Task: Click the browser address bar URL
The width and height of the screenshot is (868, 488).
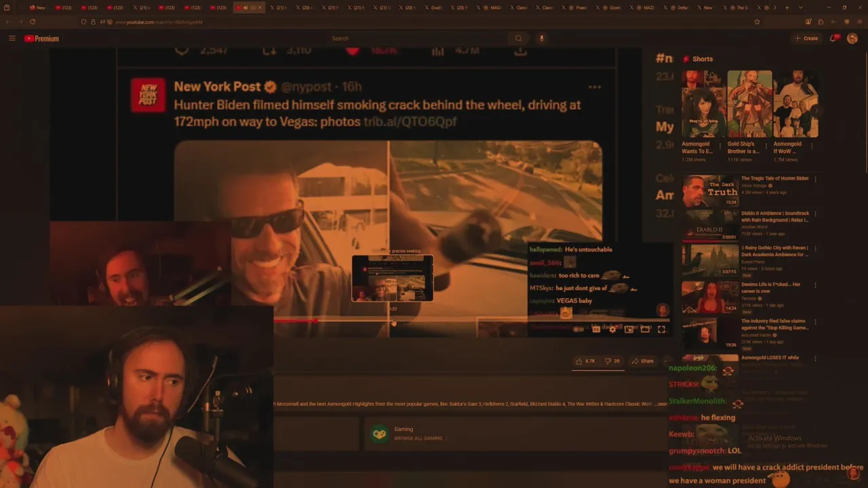Action: [x=159, y=22]
